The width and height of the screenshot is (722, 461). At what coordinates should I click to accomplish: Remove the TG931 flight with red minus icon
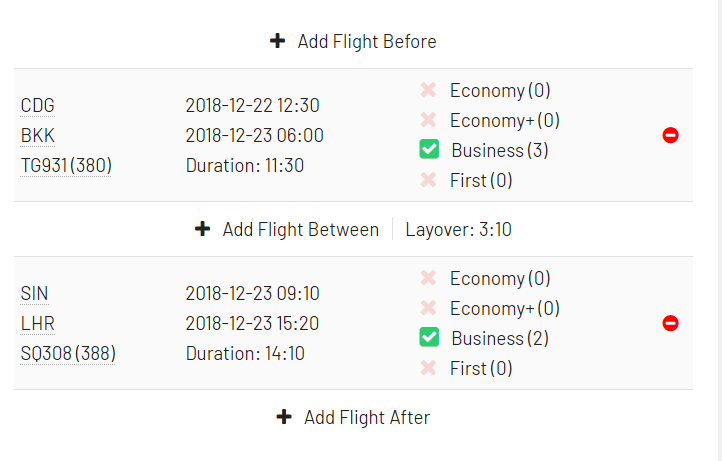click(670, 135)
